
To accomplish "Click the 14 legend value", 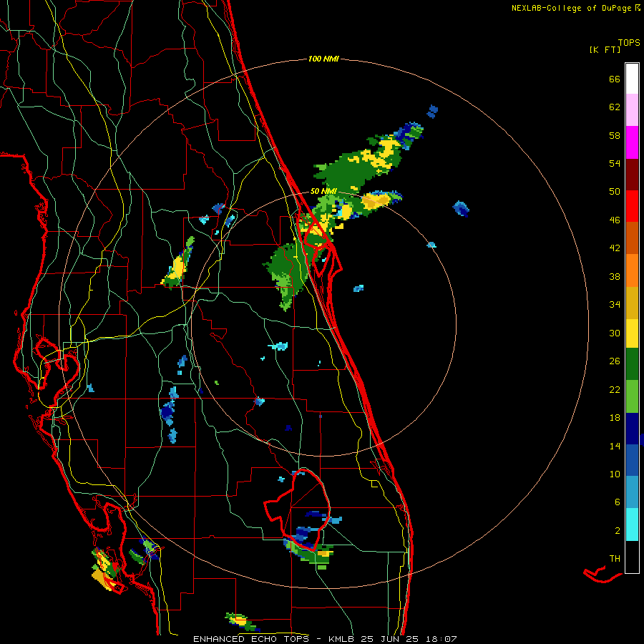I will [615, 446].
